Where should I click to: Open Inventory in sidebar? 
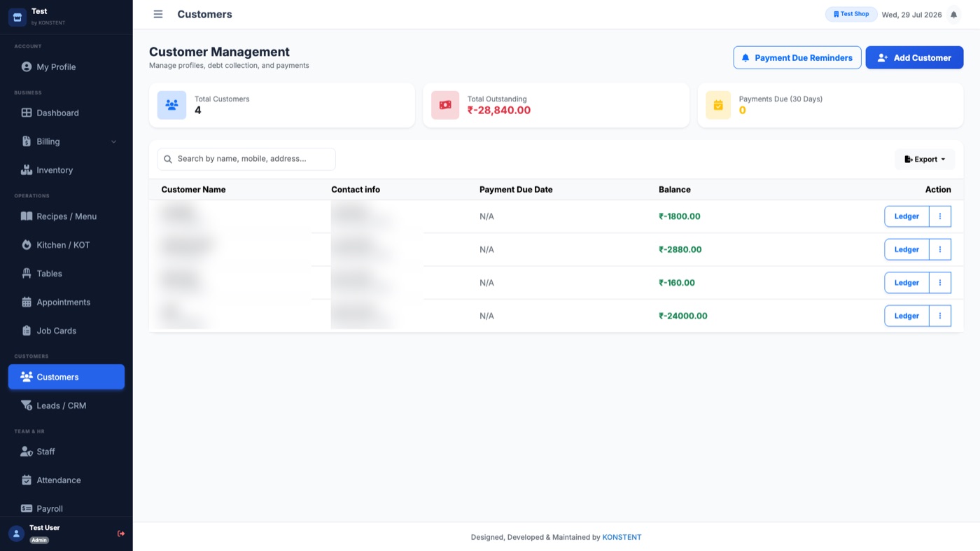[x=66, y=170]
